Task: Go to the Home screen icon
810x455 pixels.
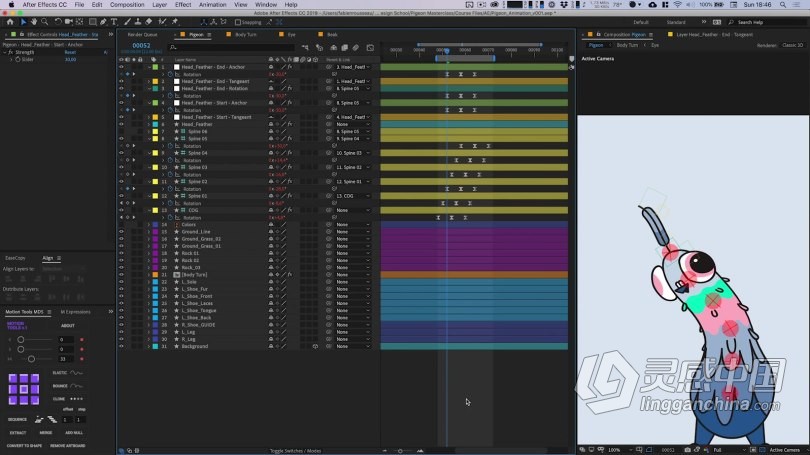Action: point(10,22)
